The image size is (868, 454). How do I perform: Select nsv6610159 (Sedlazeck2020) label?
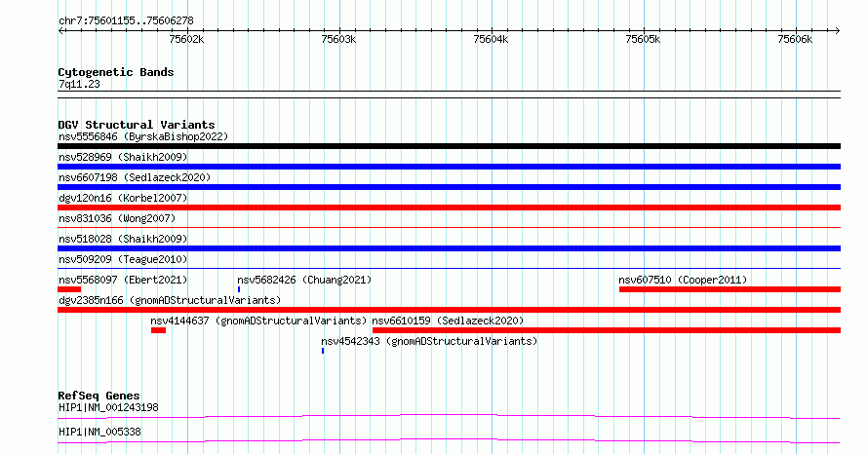448,321
